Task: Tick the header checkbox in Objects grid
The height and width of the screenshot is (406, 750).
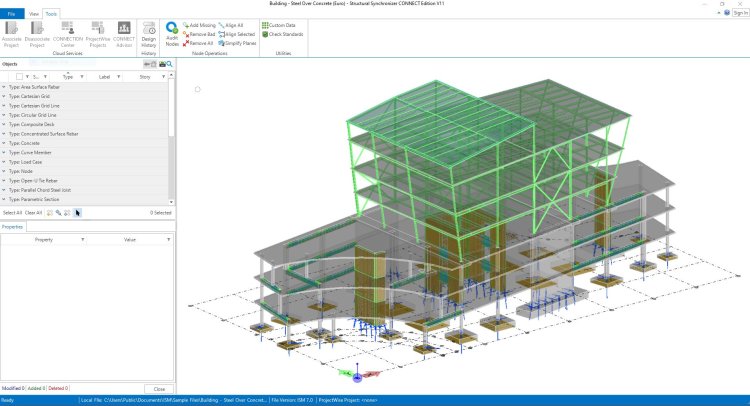Action: [19, 76]
